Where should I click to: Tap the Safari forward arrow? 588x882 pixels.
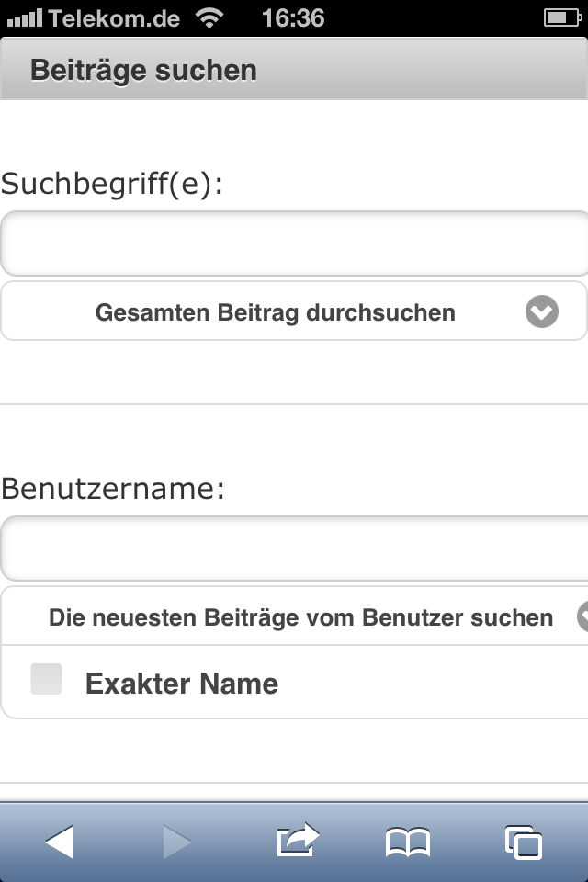click(176, 842)
